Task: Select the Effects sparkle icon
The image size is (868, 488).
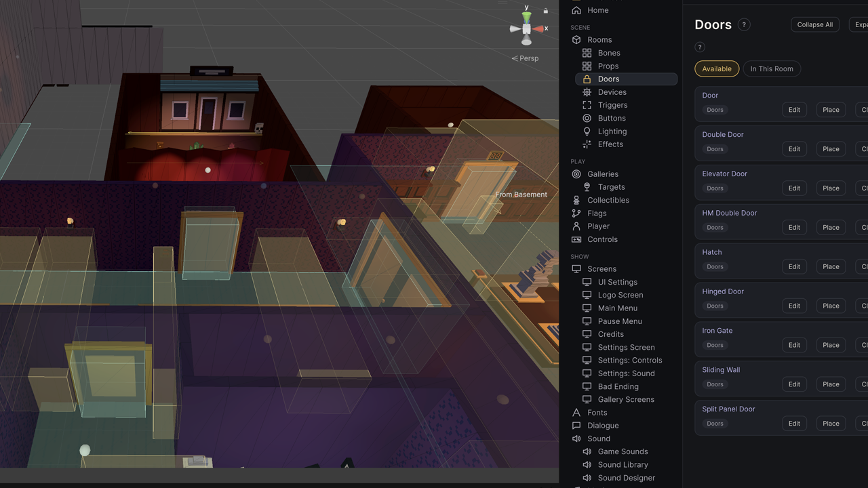Action: click(587, 144)
